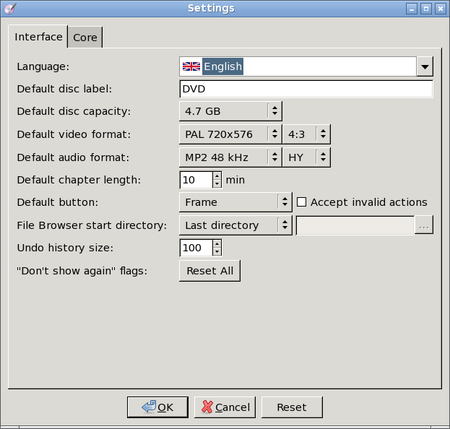Click the browse "..." directory button
The image size is (450, 429).
pos(424,225)
